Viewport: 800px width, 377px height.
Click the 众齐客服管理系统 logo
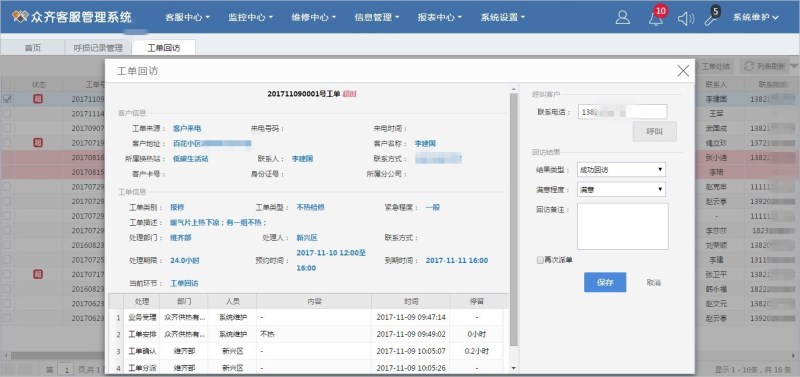(x=71, y=17)
